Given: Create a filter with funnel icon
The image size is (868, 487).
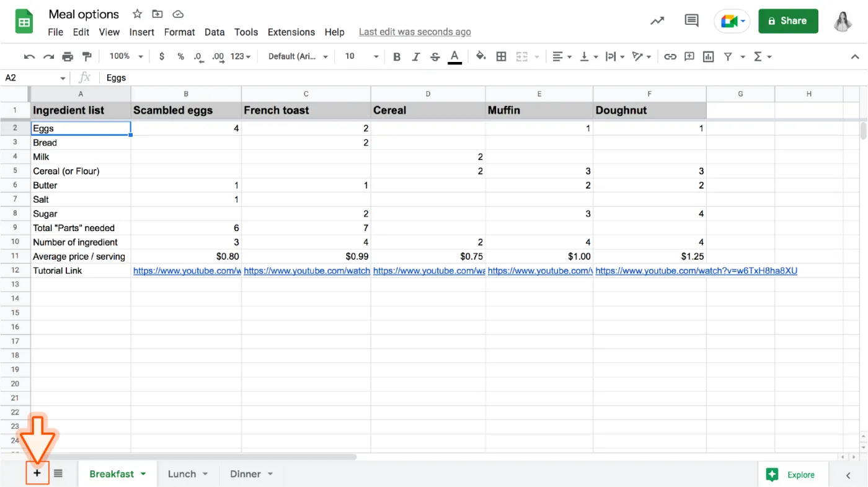Looking at the screenshot, I should click(728, 56).
